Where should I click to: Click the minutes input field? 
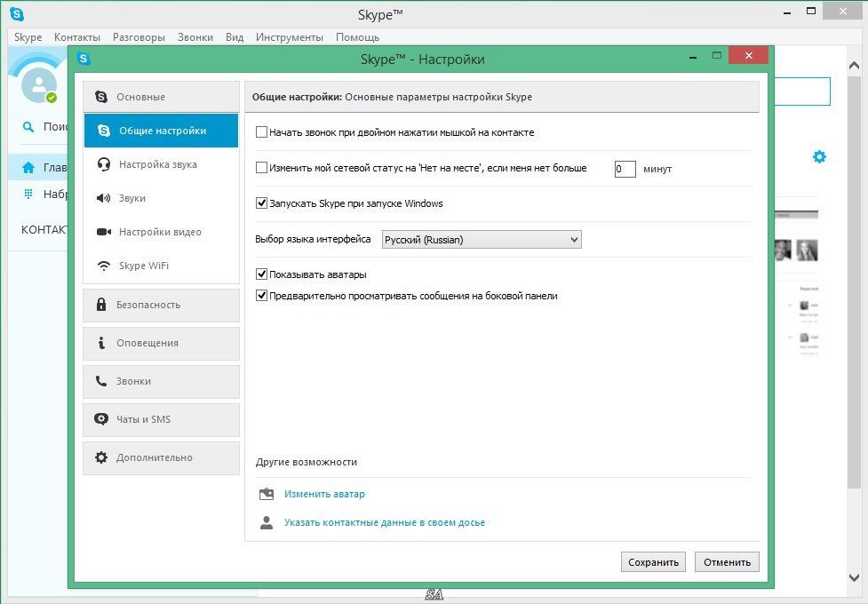click(625, 169)
